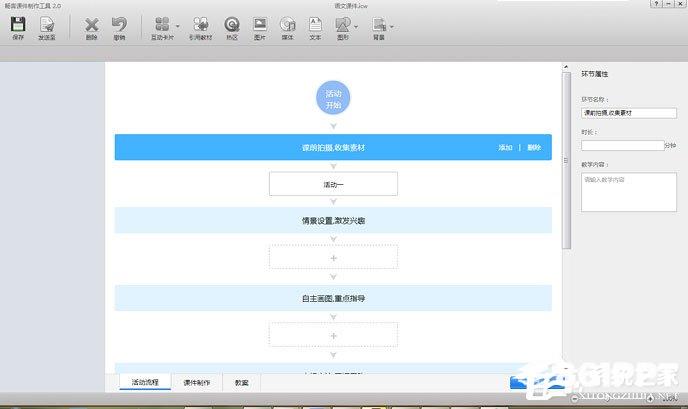Click the zoom out minus icon
The image size is (688, 409).
[574, 398]
